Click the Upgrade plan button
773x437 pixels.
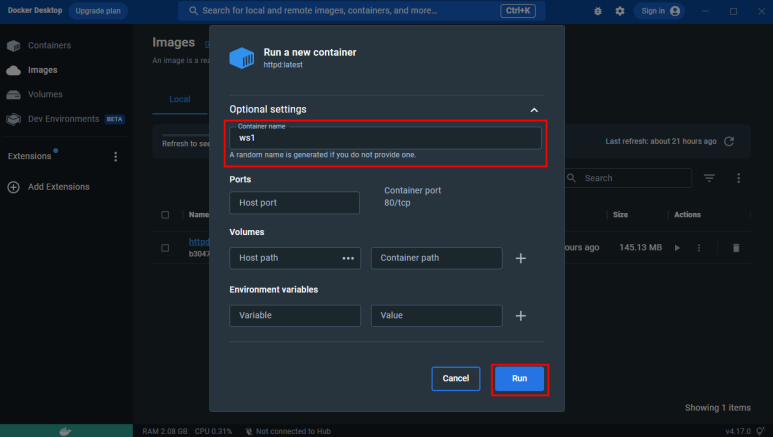[98, 11]
